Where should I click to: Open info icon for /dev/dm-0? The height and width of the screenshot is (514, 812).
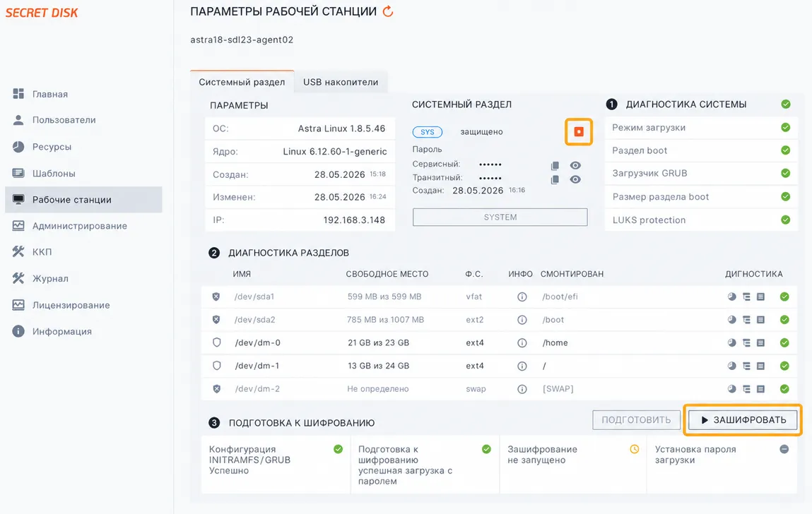point(522,342)
